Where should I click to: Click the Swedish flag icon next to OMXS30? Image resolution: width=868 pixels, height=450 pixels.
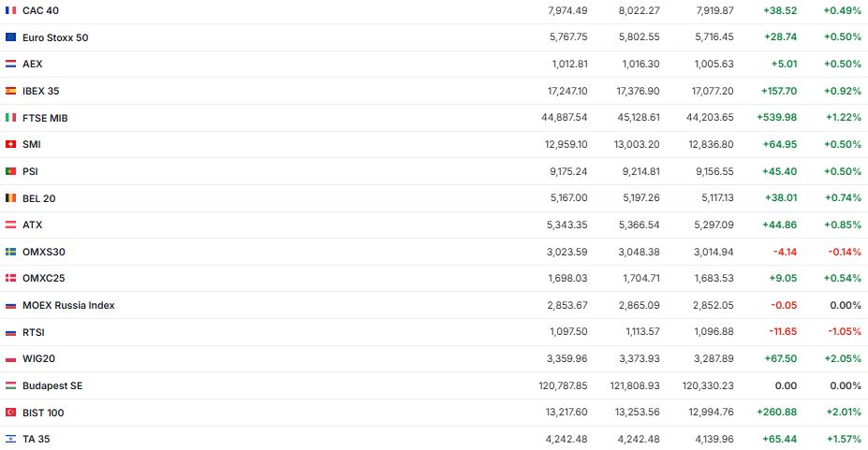coord(10,252)
